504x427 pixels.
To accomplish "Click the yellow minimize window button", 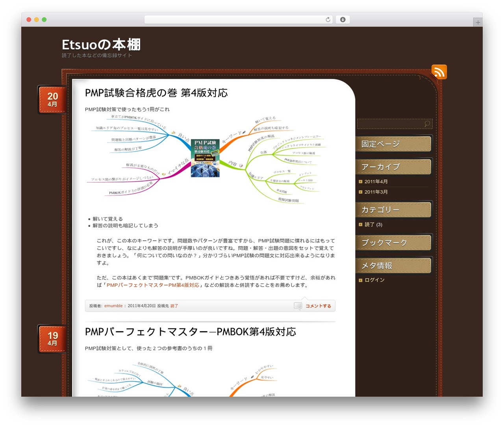I will [x=36, y=20].
